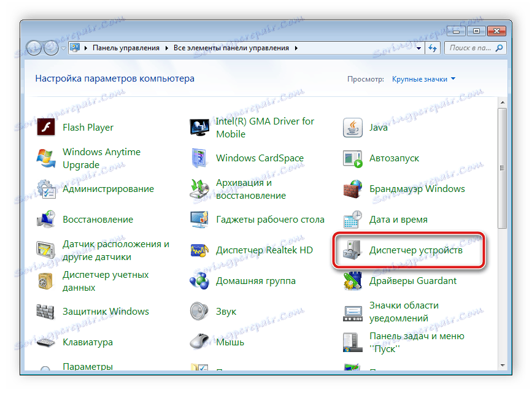Viewport: 532px width, 395px height.
Task: Open Intel GMA Driver monitor icon
Action: pyautogui.click(x=199, y=128)
